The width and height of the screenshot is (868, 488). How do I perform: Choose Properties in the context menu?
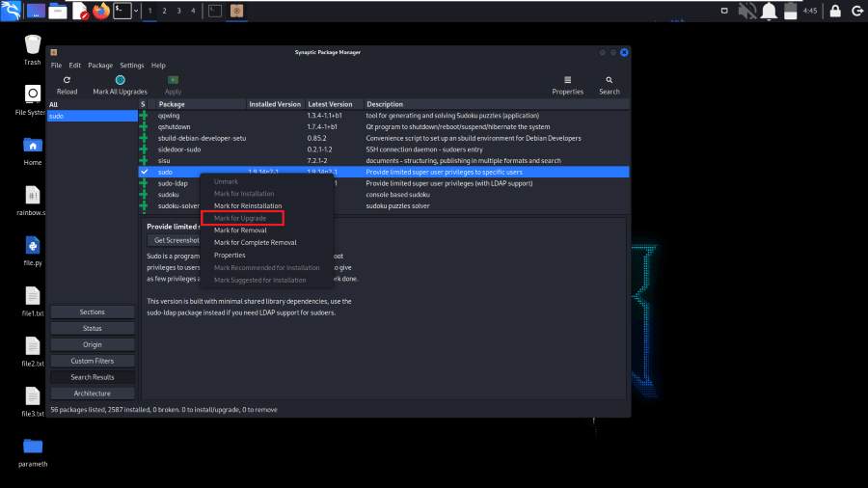[230, 255]
